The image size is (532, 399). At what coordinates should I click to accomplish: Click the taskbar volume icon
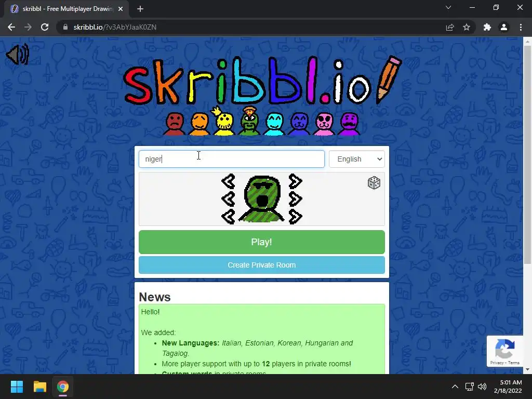tap(482, 387)
